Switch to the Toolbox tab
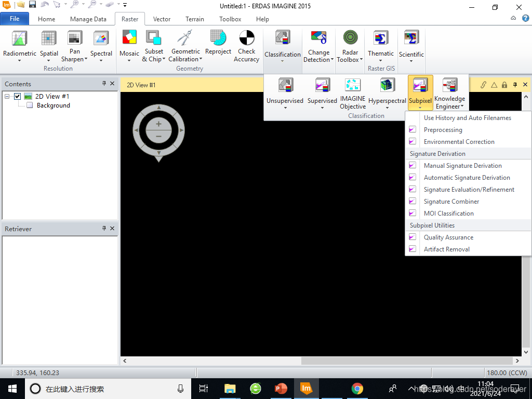This screenshot has height=399, width=532. click(230, 19)
